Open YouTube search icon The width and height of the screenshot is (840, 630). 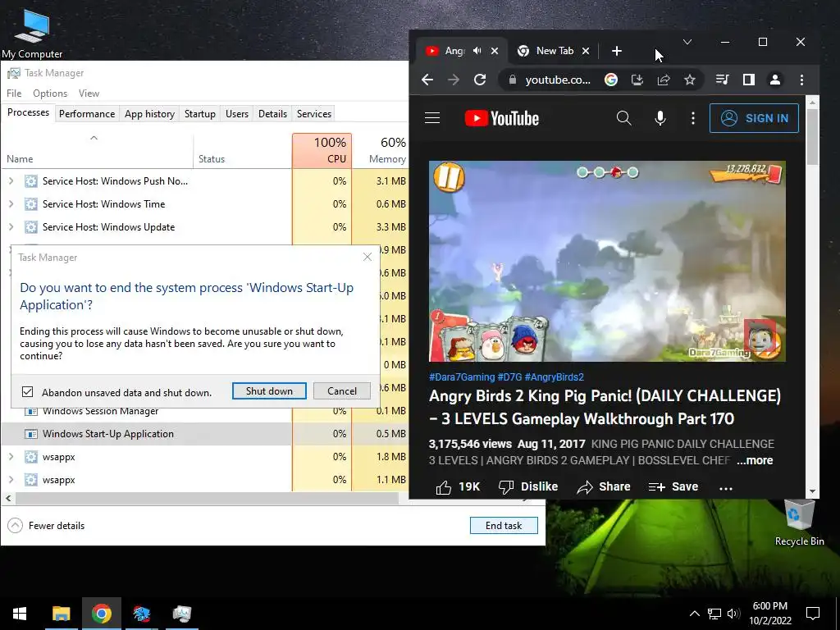pos(623,118)
